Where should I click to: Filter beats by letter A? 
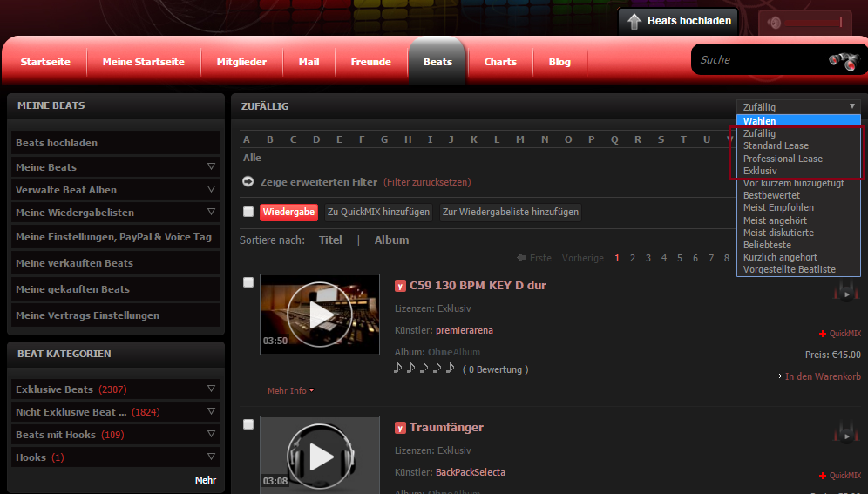point(247,139)
